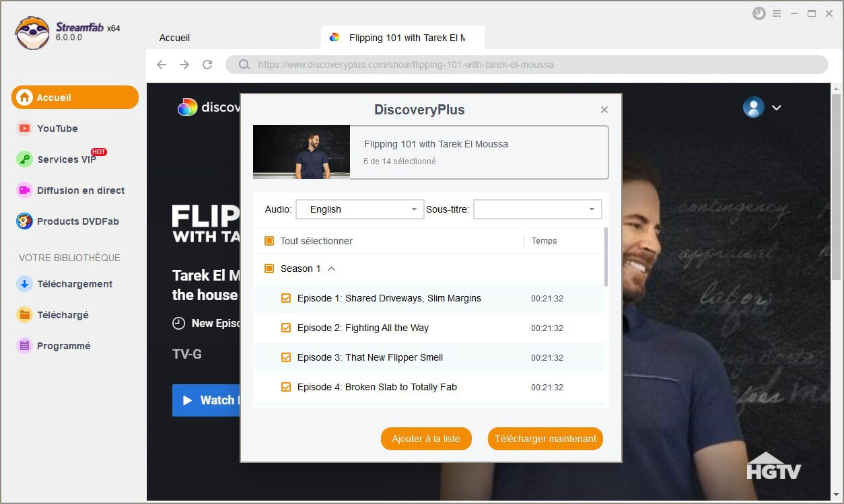Click the clock icon beside New Episodes
The height and width of the screenshot is (504, 844).
(178, 323)
